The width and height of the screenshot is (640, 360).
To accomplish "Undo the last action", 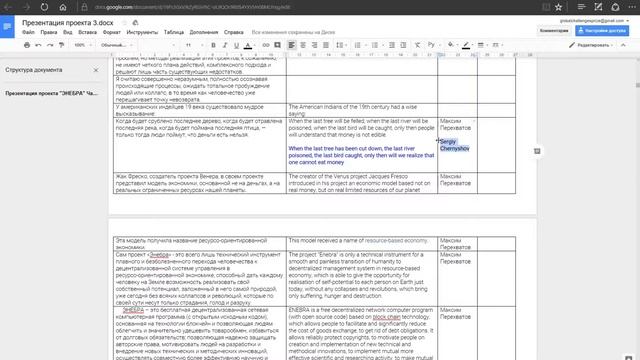I will tap(38, 45).
